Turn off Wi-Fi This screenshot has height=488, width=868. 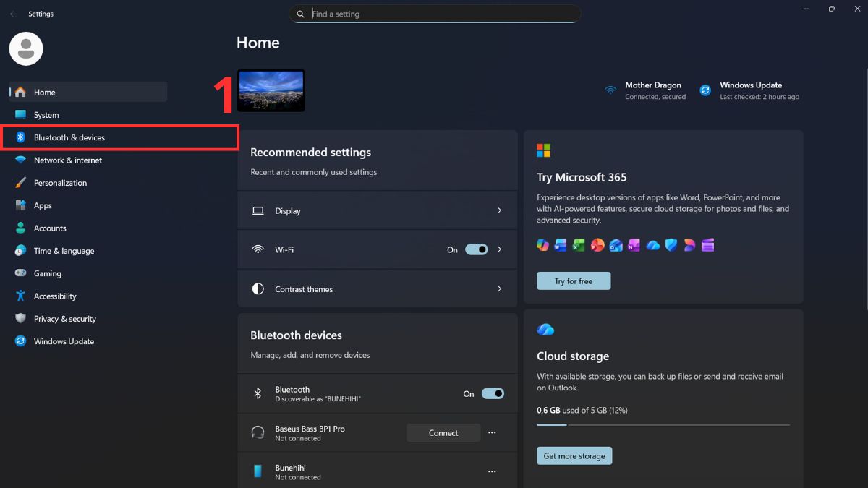[476, 249]
